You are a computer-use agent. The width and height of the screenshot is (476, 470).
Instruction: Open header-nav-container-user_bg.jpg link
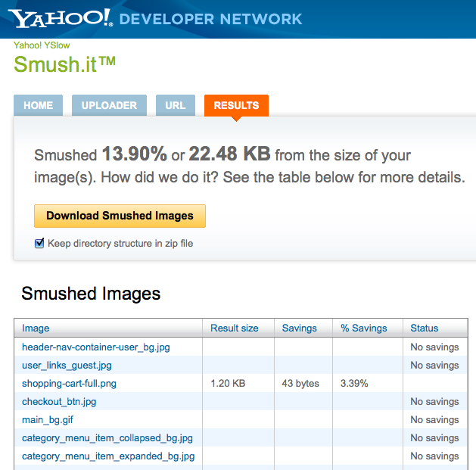(x=96, y=347)
